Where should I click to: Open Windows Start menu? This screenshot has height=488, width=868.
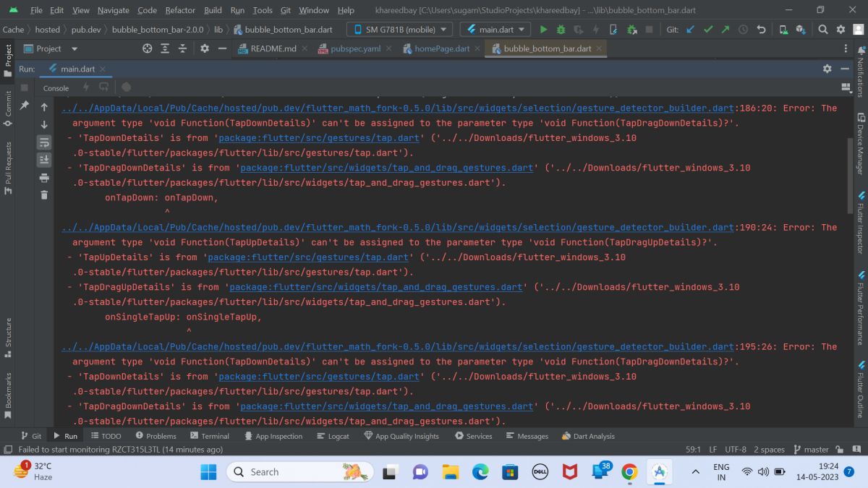pos(208,472)
